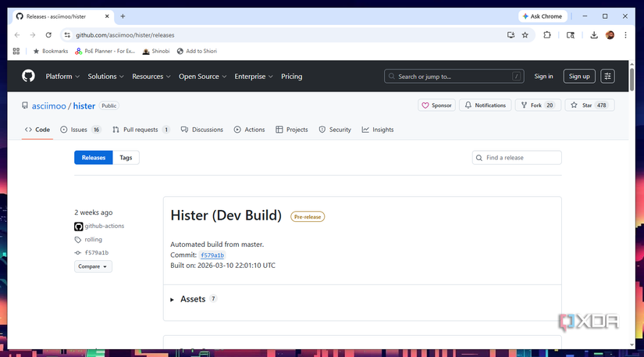644x357 pixels.
Task: Open the Pricing page
Action: (x=292, y=77)
